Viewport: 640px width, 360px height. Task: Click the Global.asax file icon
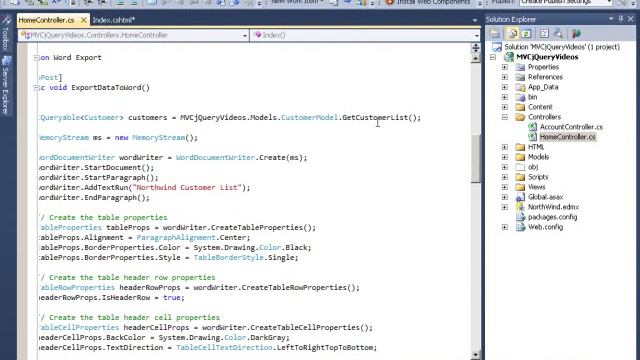click(520, 197)
